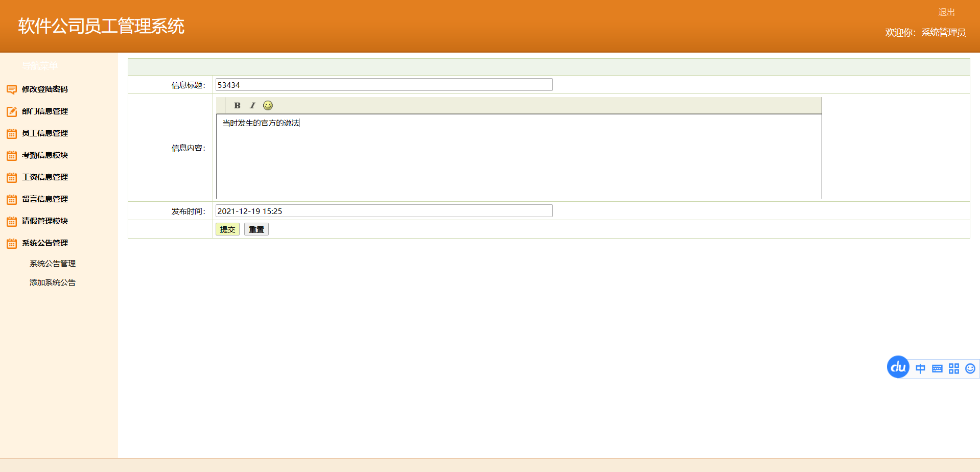
Task: Click the 留言信息管理 calendar icon
Action: 12,199
